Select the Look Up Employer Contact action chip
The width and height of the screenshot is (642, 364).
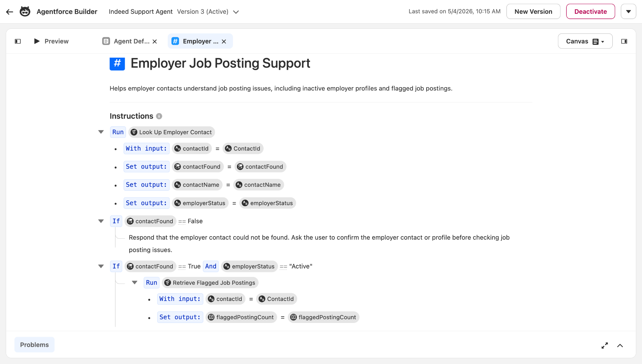[x=172, y=132]
